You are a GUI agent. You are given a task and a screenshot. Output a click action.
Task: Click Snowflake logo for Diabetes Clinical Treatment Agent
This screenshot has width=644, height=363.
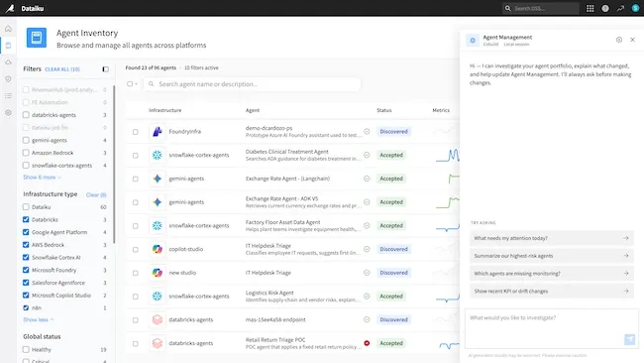click(158, 155)
